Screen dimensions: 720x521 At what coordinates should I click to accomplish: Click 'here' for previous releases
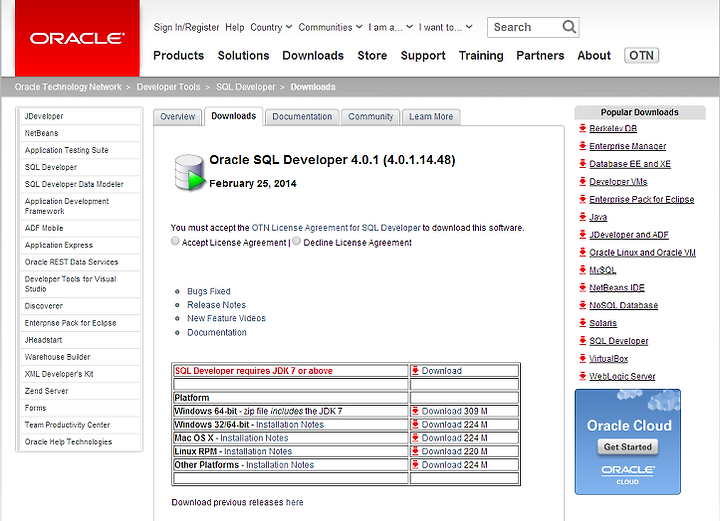click(x=295, y=502)
